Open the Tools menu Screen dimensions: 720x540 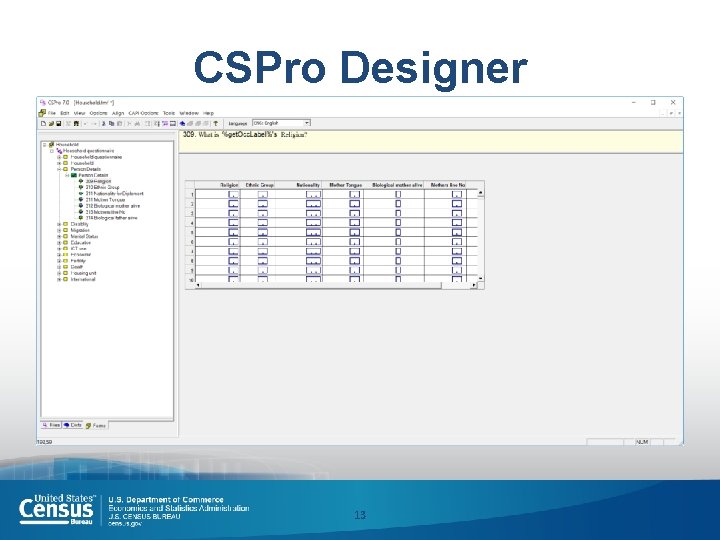(169, 113)
